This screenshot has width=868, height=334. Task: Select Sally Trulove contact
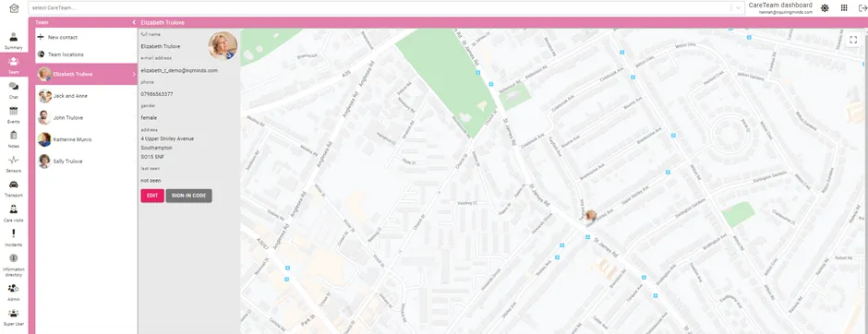pyautogui.click(x=87, y=161)
